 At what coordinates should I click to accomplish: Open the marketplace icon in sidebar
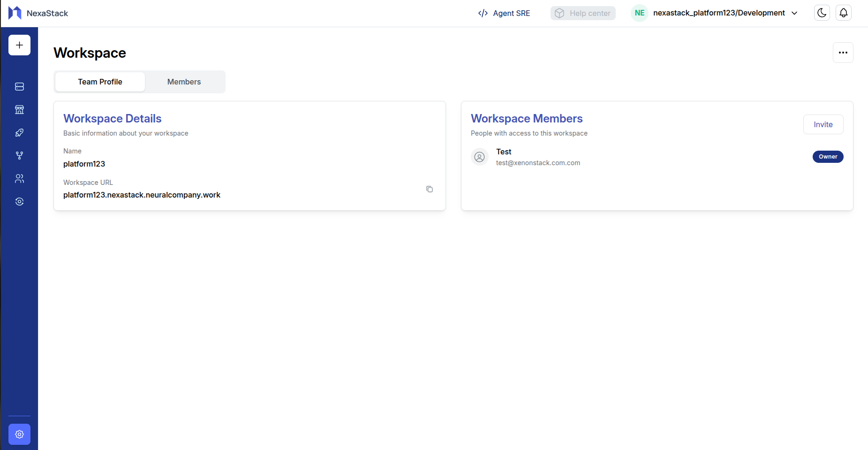tap(19, 109)
